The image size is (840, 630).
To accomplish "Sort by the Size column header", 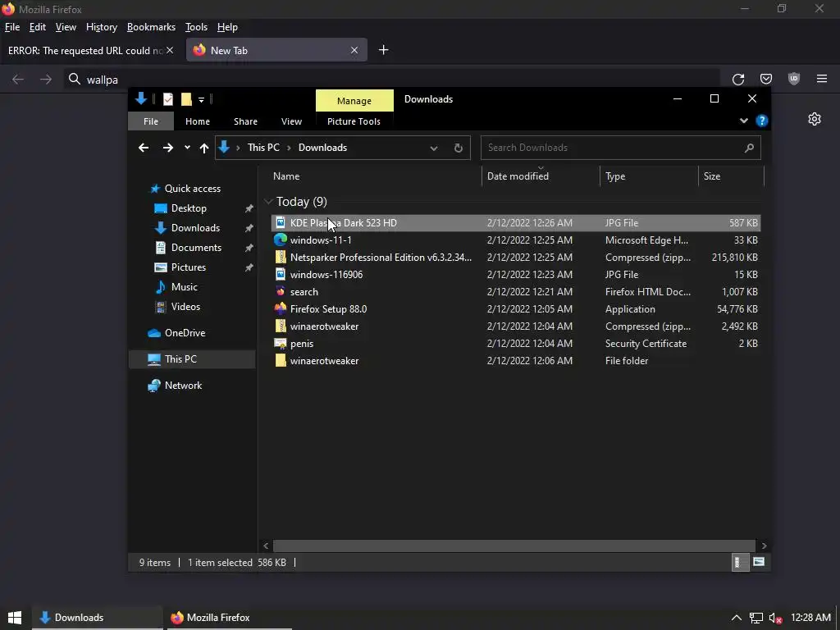I will pyautogui.click(x=711, y=176).
